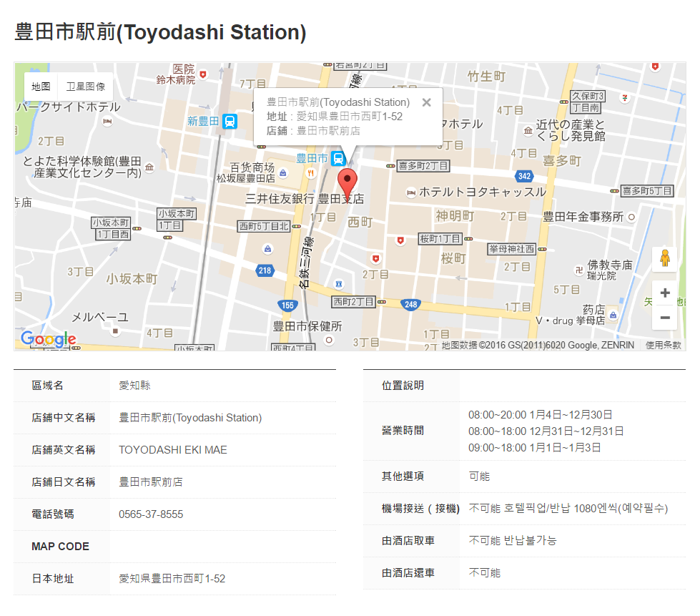Click the page heading 豊田市駅前(Toyodashi Station)
The image size is (700, 616).
(x=160, y=32)
